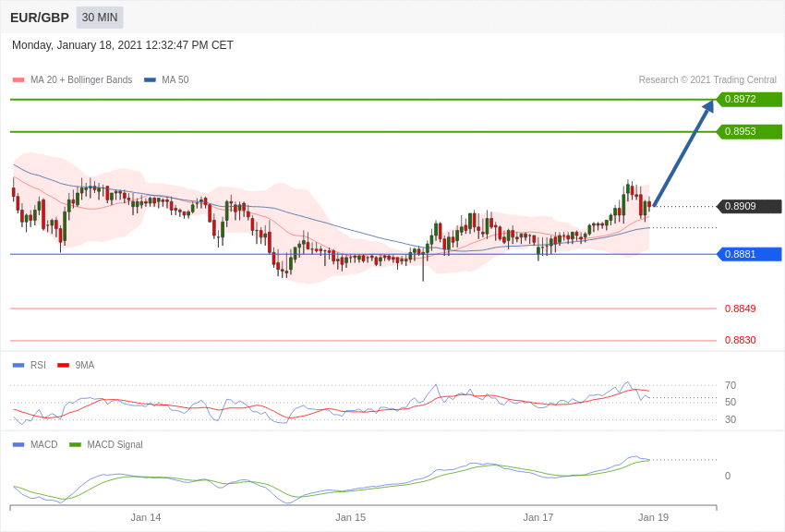785x532 pixels.
Task: Click the dark blue MA 50 legend swatch
Action: click(150, 80)
